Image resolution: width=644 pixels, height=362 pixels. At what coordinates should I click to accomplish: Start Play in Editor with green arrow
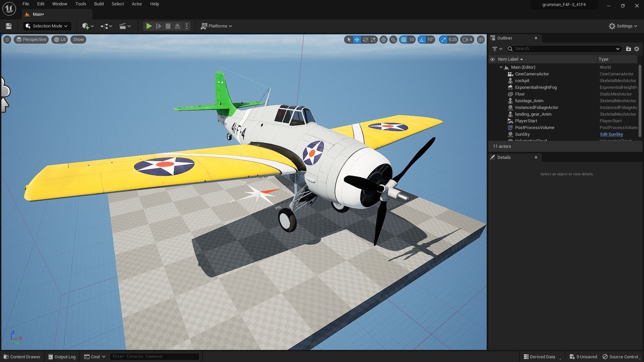point(149,26)
